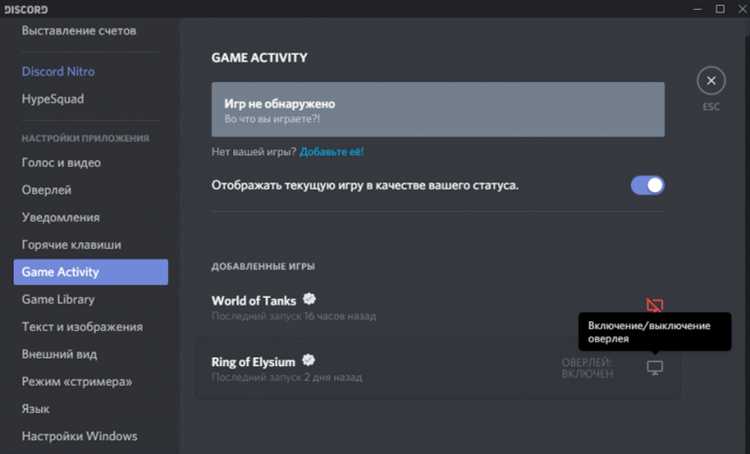Click 'ОВЕРЛЕЙ: ВКЛЮЧЕН' status text
750x454 pixels.
[587, 368]
